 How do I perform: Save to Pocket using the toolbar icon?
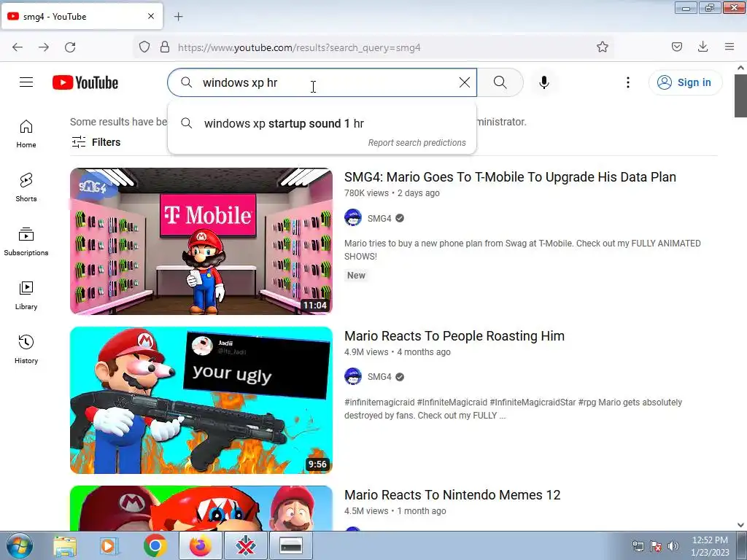tap(677, 47)
